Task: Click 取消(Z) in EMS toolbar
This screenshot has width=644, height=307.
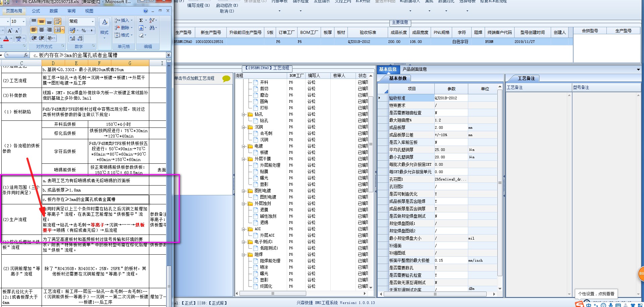Action: (227, 11)
